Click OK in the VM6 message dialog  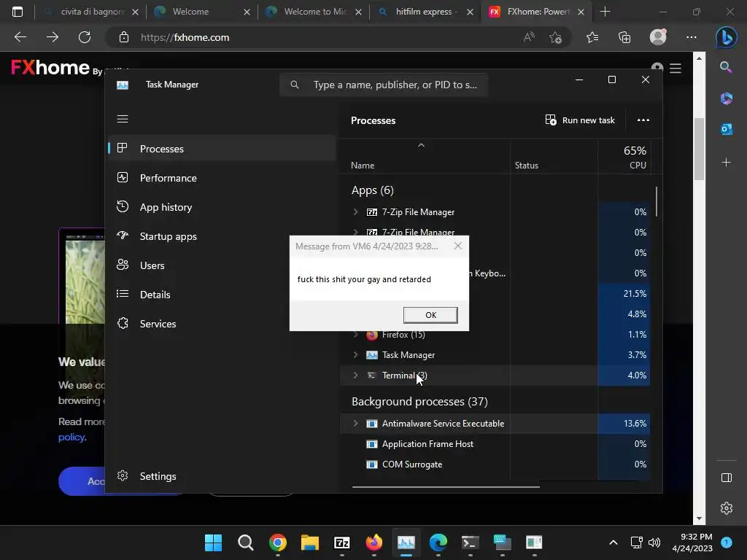click(x=430, y=315)
